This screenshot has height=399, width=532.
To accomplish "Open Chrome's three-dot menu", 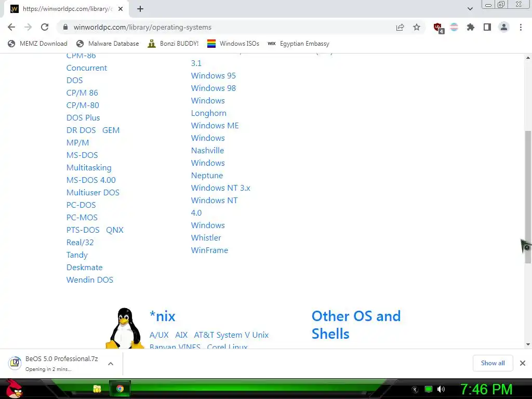I will tap(521, 27).
